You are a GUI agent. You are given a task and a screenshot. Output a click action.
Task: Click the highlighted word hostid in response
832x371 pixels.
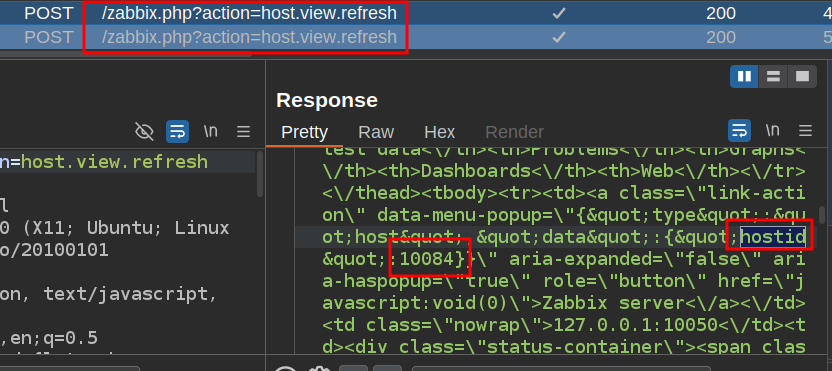click(x=773, y=237)
